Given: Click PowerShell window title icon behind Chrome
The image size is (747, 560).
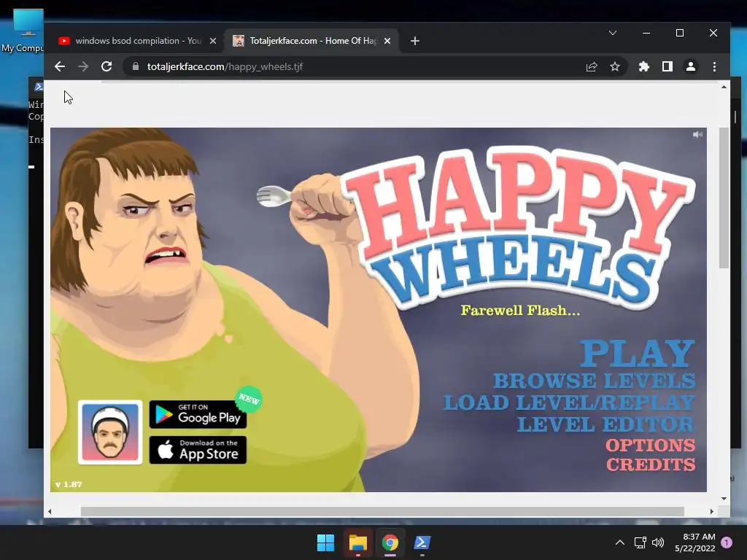Looking at the screenshot, I should coord(39,87).
